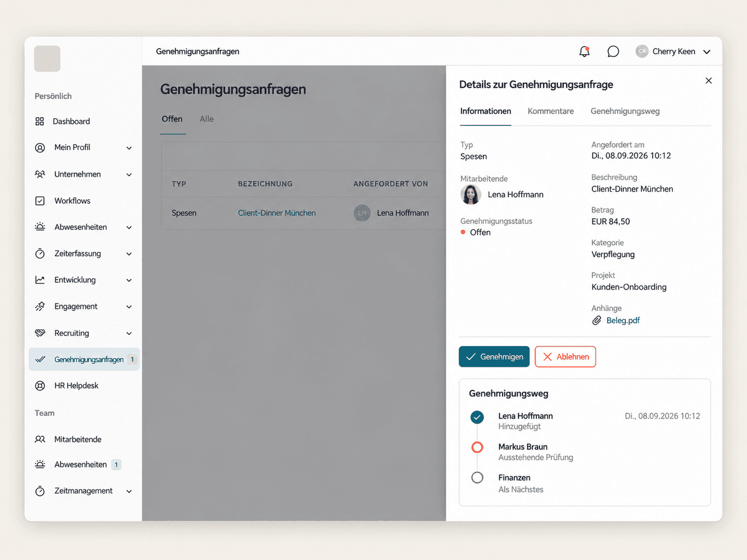
Task: Click the EUR 84,50 amount value
Action: point(610,221)
